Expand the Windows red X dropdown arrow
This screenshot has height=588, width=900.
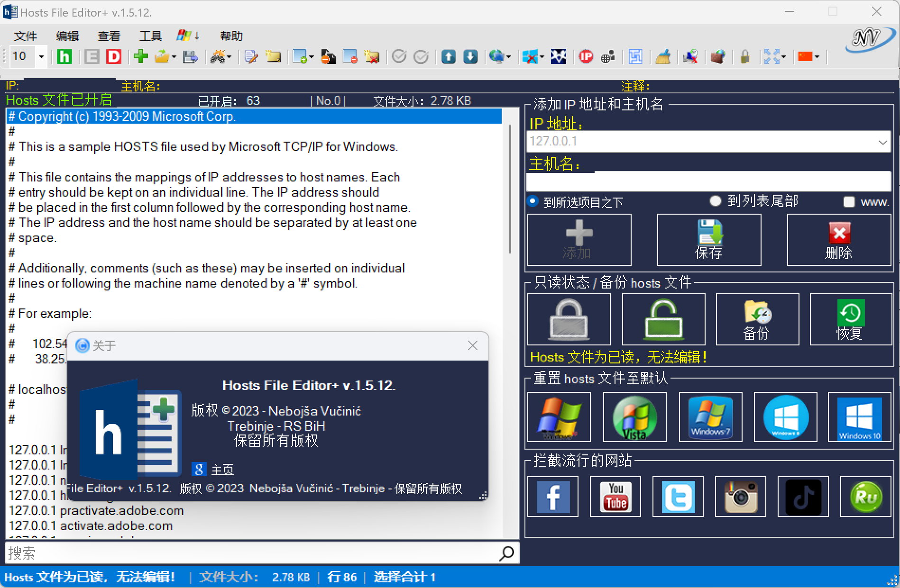[x=542, y=57]
